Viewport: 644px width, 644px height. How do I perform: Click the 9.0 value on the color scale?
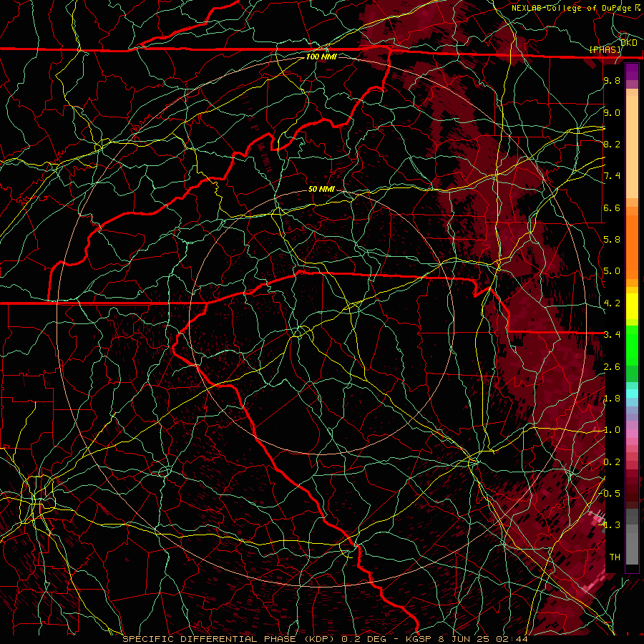coord(612,112)
